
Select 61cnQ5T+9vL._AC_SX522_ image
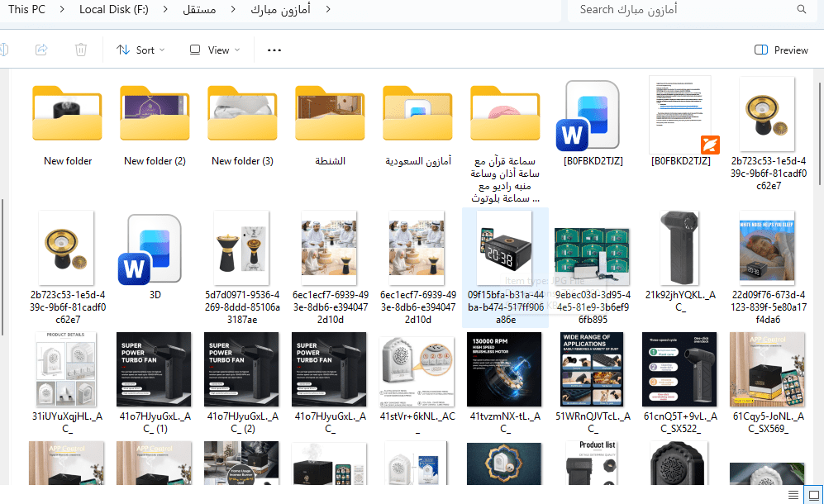[x=679, y=369]
